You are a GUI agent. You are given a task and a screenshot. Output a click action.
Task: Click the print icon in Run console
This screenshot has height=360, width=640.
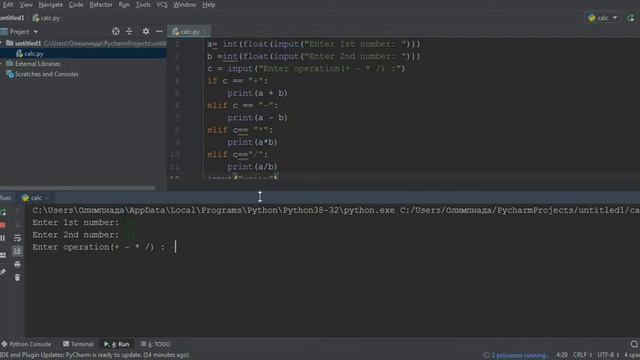[x=17, y=264]
